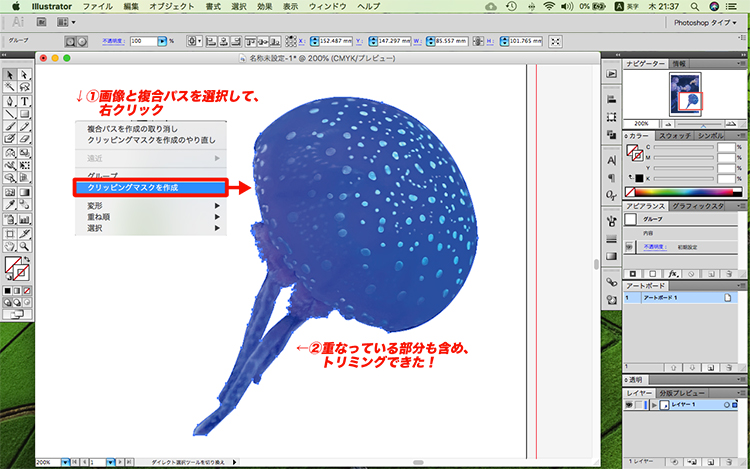Choose クリッピングマスクを作成 from context menu
This screenshot has width=750, height=469.
pos(150,187)
